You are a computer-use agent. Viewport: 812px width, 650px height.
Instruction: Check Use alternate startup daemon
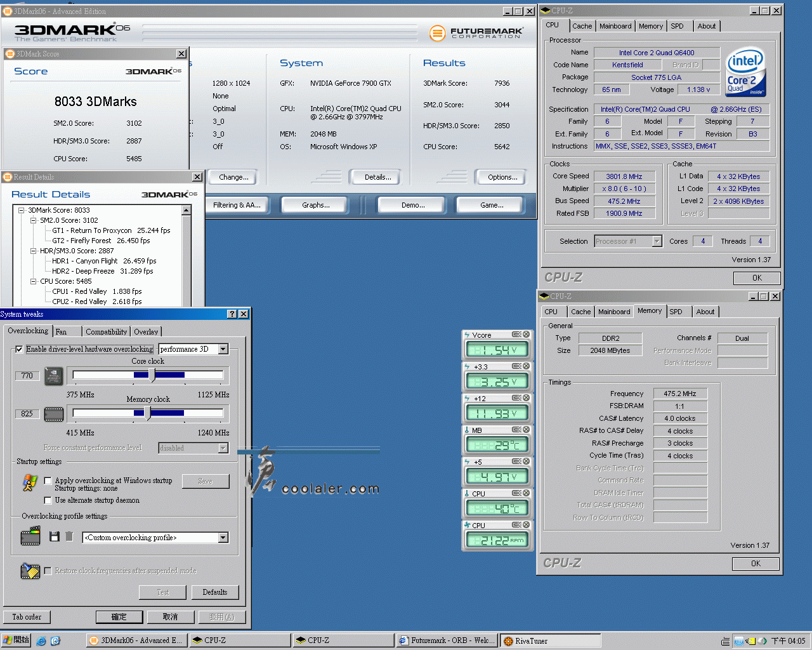pos(48,500)
